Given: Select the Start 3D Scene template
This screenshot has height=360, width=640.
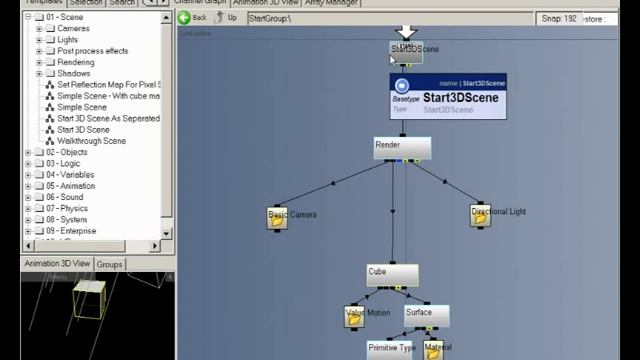Looking at the screenshot, I should coord(83,130).
